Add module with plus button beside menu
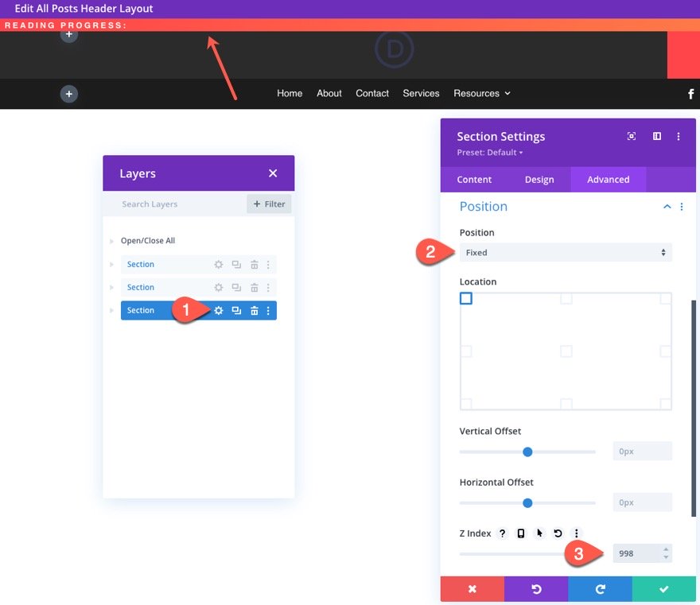700x605 pixels. click(68, 94)
